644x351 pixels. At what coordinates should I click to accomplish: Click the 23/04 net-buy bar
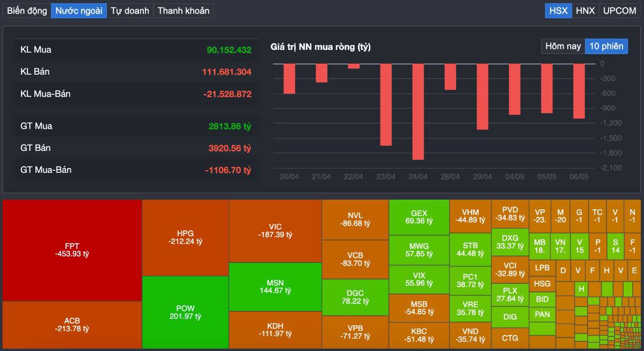click(386, 105)
